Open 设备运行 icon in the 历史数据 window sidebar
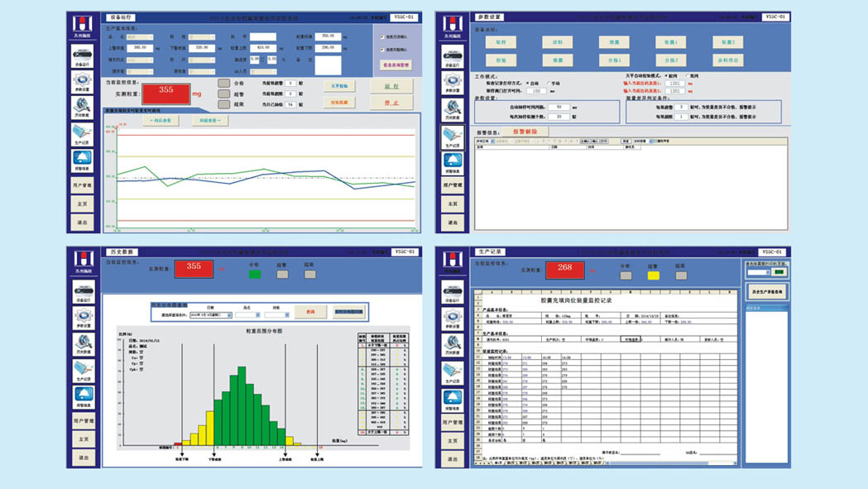This screenshot has height=489, width=868. pos(83,292)
